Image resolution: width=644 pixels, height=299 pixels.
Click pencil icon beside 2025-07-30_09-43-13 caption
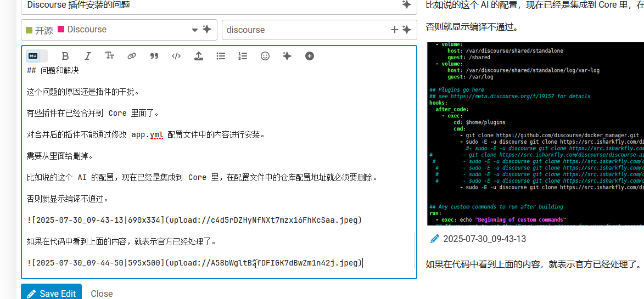click(x=434, y=239)
